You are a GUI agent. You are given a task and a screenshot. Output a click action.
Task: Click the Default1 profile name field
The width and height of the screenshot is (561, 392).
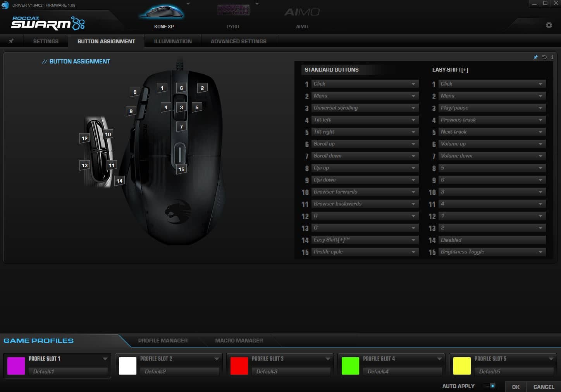tap(68, 371)
